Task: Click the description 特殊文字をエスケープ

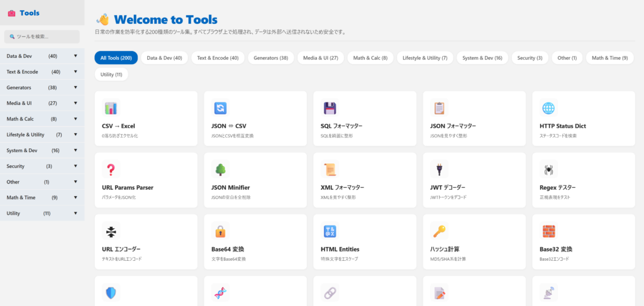Action: [339, 259]
